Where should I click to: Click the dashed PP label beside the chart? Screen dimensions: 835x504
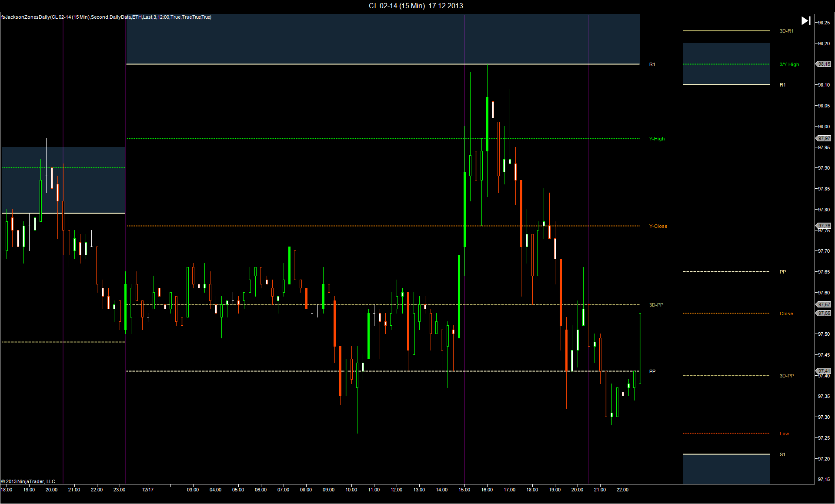652,371
